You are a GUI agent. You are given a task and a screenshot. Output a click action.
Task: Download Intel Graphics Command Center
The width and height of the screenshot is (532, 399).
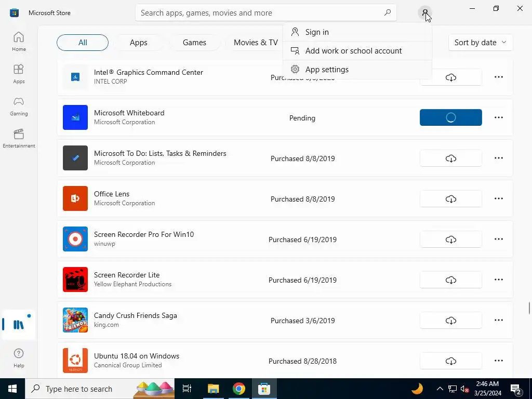click(x=450, y=77)
